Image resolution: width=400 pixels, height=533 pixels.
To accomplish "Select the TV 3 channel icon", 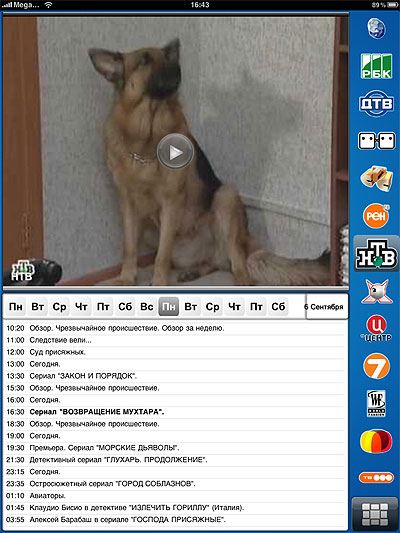I will click(376, 477).
